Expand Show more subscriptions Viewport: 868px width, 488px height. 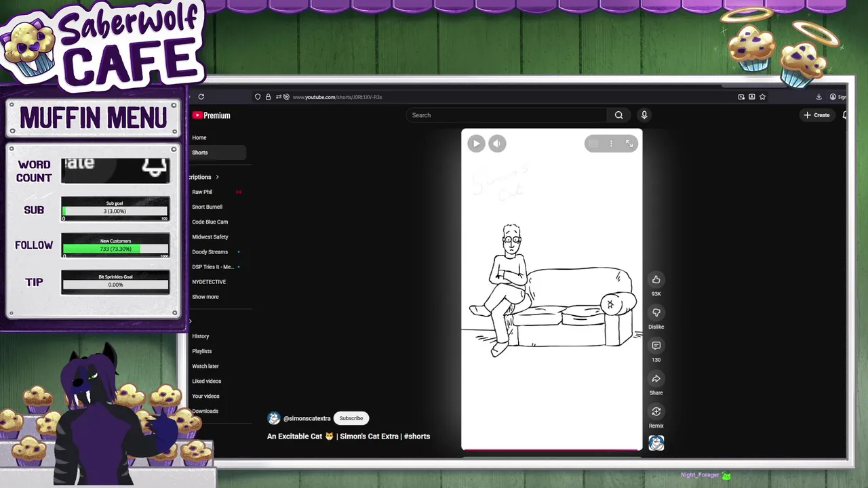[x=205, y=297]
